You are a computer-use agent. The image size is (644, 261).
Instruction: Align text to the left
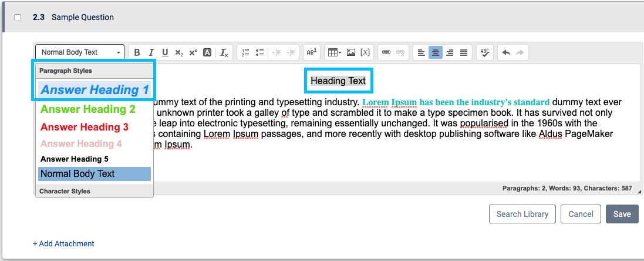[422, 52]
